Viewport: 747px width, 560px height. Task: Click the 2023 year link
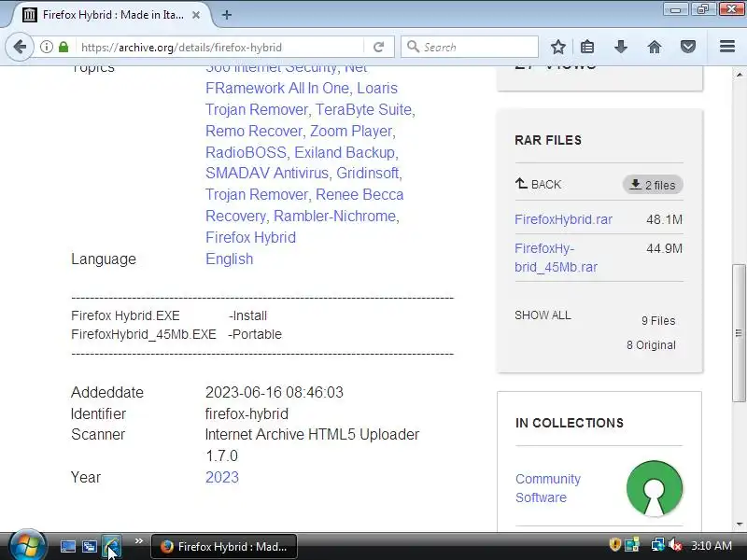(222, 477)
